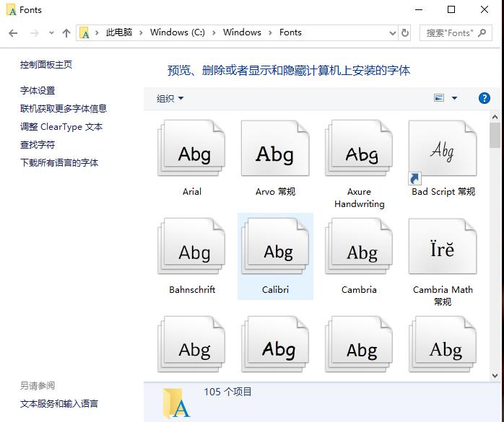Click the search magnifier icon
Image resolution: width=504 pixels, height=422 pixels.
482,32
